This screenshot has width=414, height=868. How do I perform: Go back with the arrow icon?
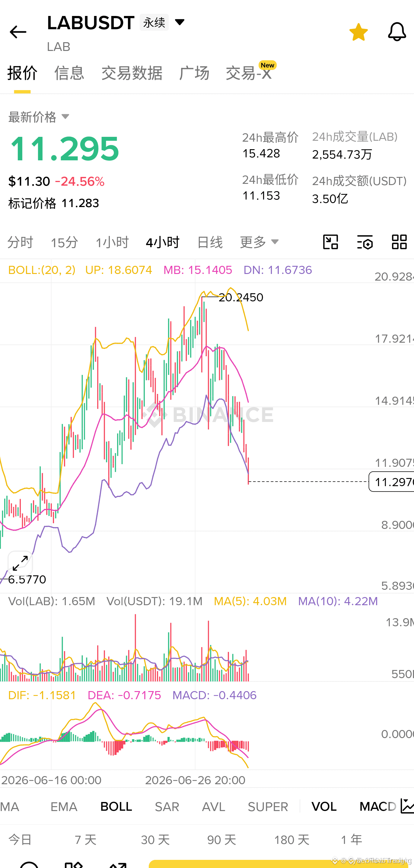pyautogui.click(x=18, y=32)
